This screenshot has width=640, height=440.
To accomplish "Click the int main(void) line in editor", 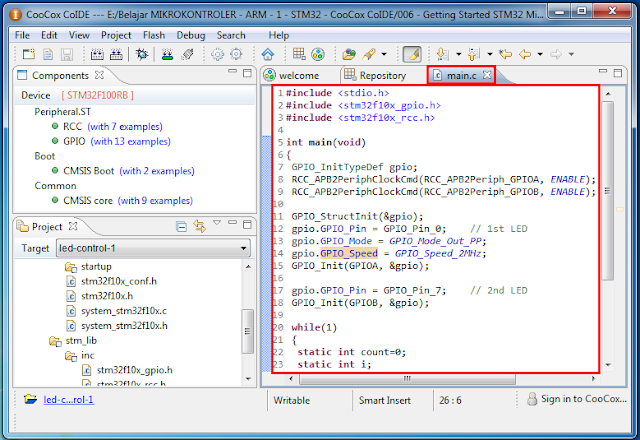I will 326,142.
